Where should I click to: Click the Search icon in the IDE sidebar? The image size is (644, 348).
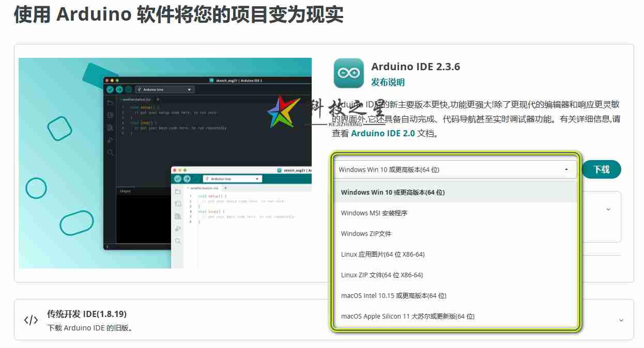[x=110, y=150]
